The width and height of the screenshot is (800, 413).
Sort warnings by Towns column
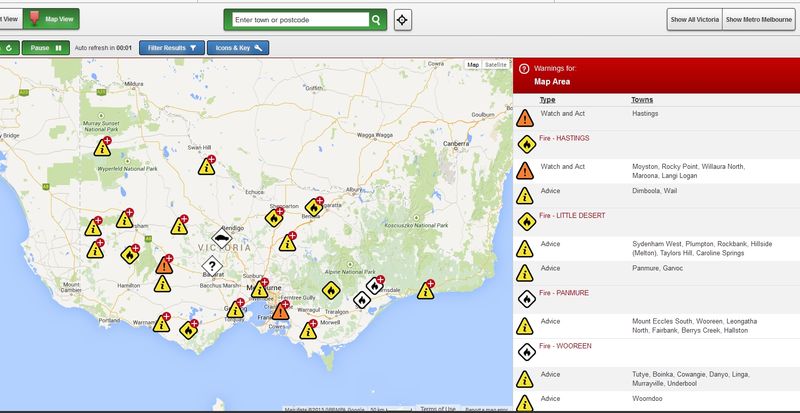tap(642, 100)
